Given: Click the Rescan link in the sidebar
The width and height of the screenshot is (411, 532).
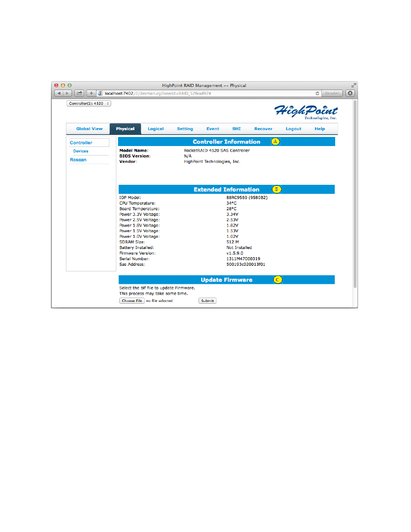Looking at the screenshot, I should [x=78, y=160].
